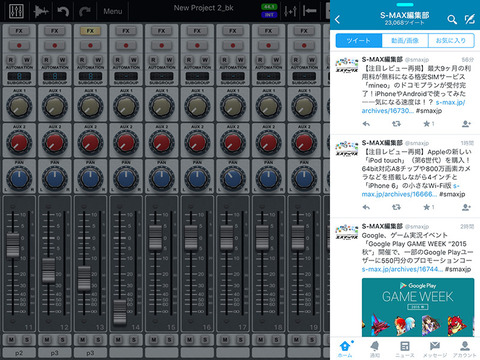
Task: Switch to the 動画/画像 tab
Action: point(405,41)
